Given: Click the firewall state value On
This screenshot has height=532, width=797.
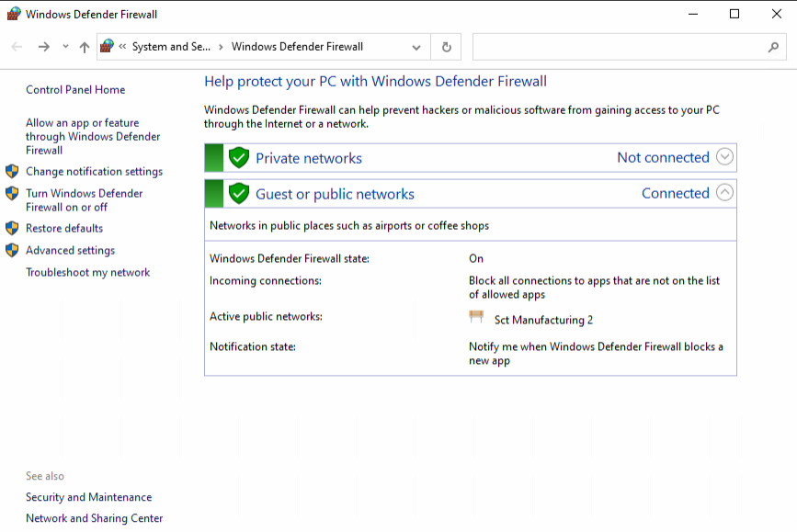Looking at the screenshot, I should 476,258.
